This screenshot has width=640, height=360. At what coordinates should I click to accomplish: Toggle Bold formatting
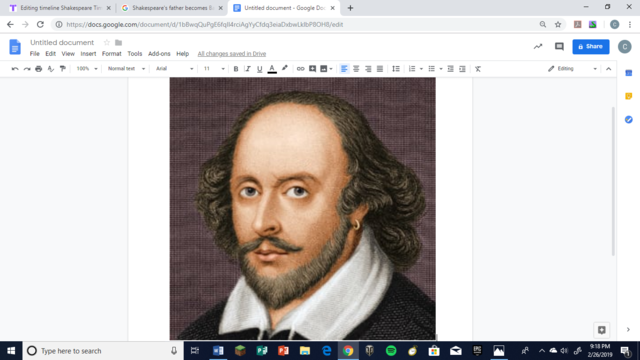[x=236, y=69]
